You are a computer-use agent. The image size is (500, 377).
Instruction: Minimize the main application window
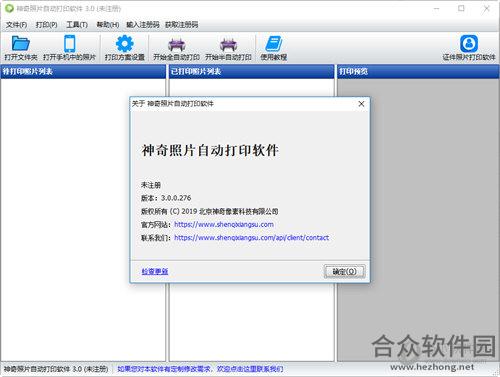click(x=436, y=9)
